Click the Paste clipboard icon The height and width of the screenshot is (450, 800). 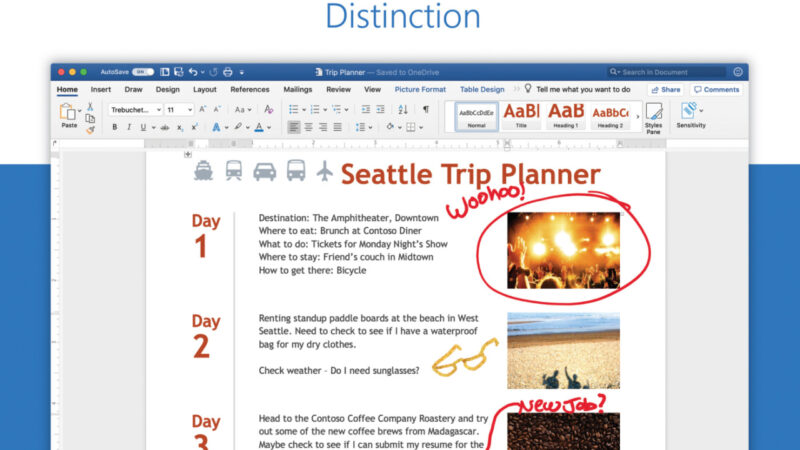tap(67, 112)
